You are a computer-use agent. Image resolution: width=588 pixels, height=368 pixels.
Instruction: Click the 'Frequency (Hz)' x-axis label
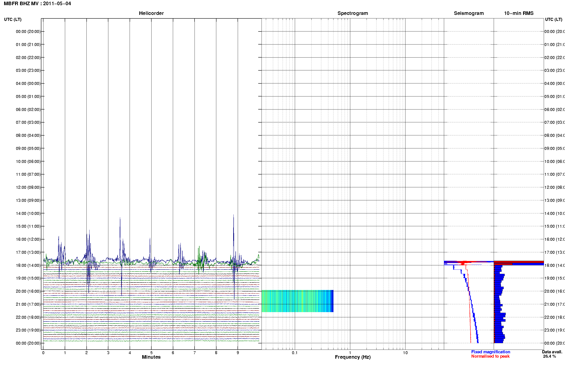pos(353,357)
